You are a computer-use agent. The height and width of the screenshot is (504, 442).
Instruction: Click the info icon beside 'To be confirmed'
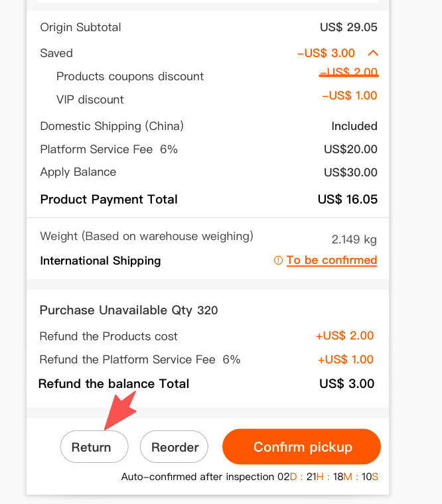tap(278, 261)
